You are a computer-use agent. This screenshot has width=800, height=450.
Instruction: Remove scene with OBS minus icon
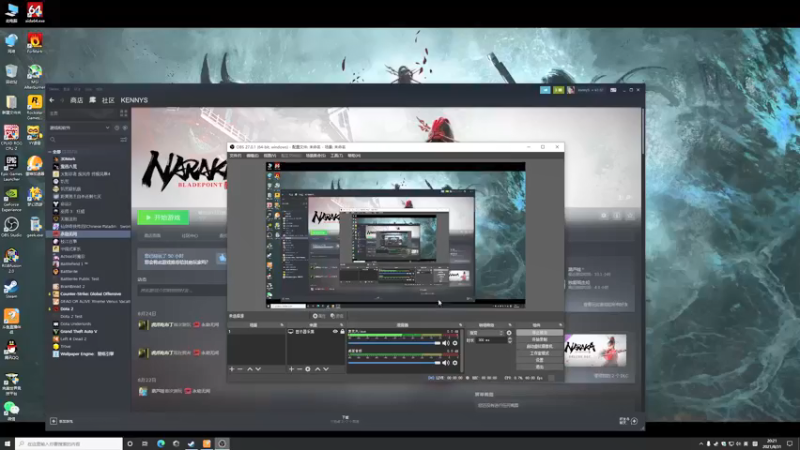tap(240, 369)
